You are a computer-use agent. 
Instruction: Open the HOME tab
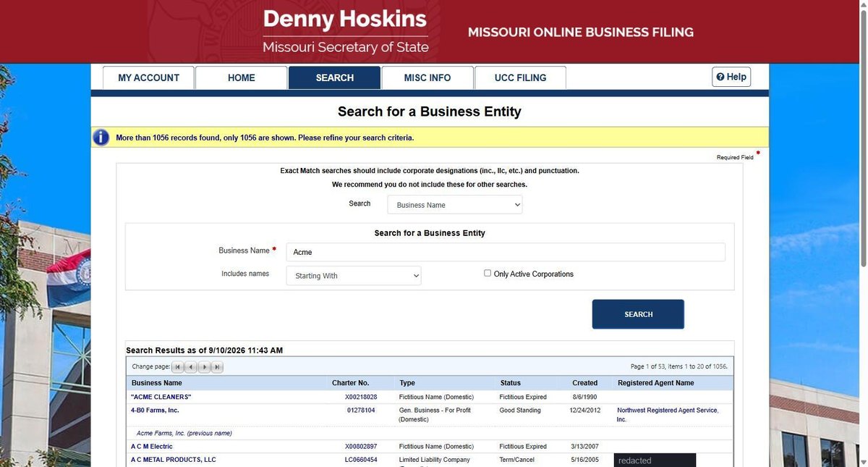coord(241,77)
